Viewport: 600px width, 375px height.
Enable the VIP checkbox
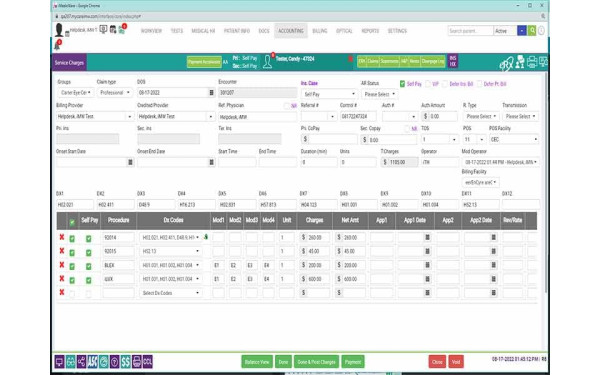428,84
